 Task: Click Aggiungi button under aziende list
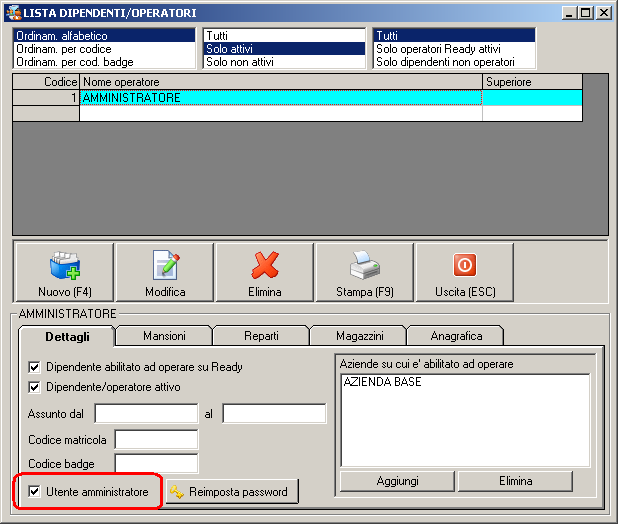397,481
